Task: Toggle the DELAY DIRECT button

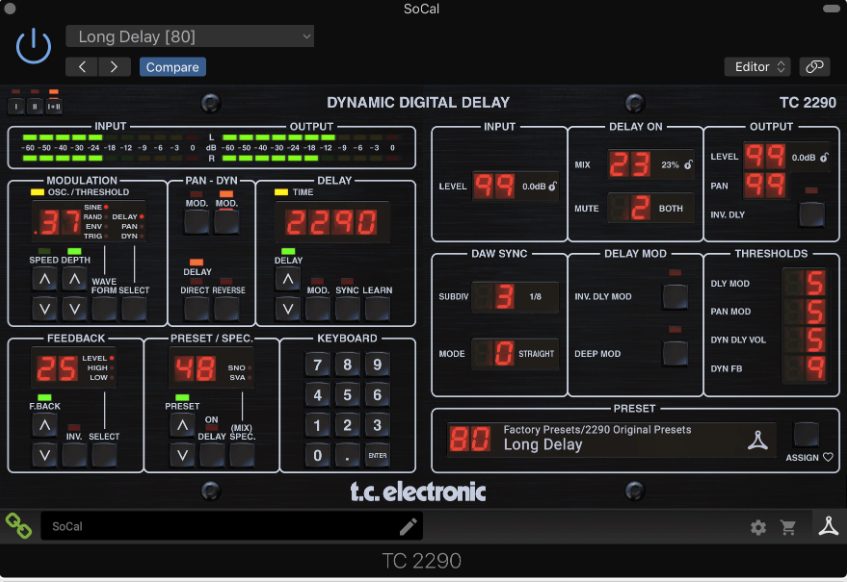Action: [197, 309]
